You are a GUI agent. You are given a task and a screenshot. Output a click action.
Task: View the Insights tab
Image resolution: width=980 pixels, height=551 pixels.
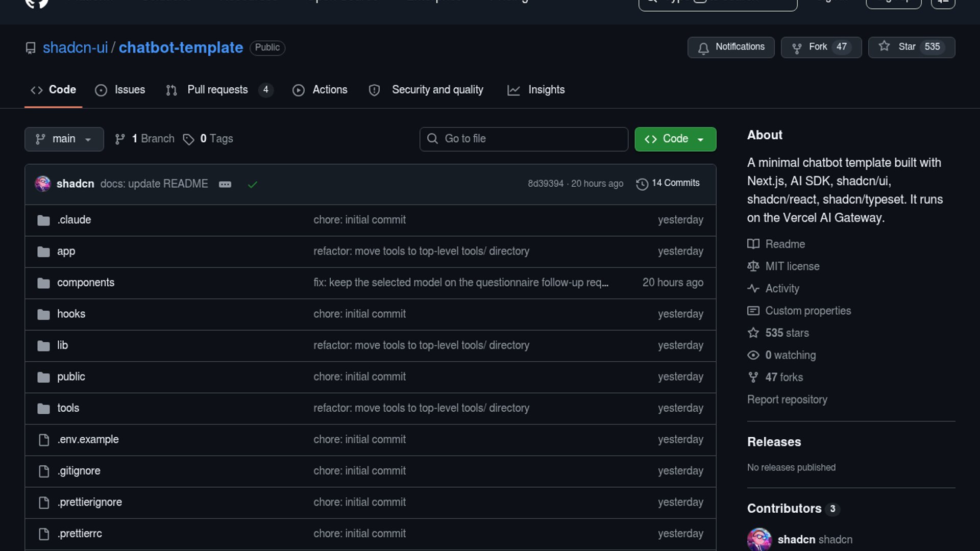tap(536, 90)
